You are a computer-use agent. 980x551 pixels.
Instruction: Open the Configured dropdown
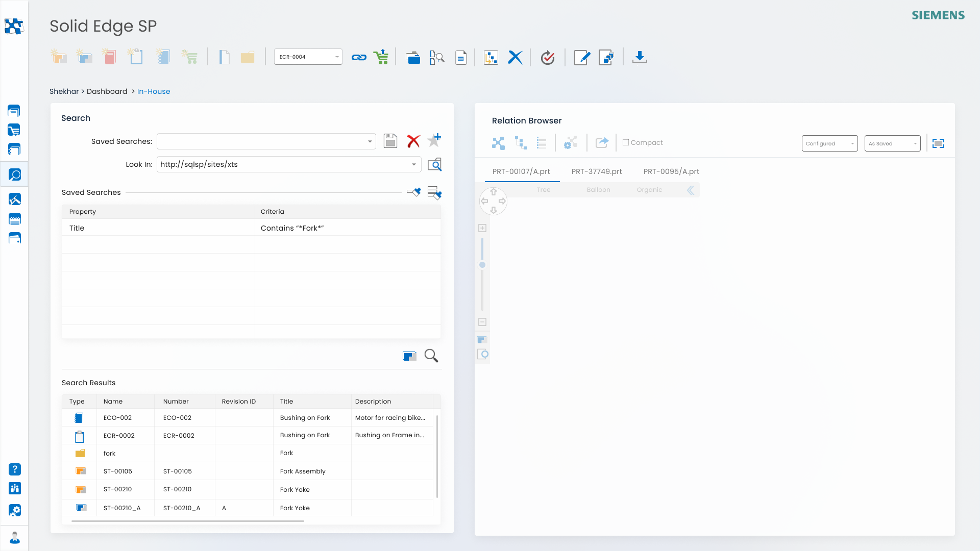(829, 143)
